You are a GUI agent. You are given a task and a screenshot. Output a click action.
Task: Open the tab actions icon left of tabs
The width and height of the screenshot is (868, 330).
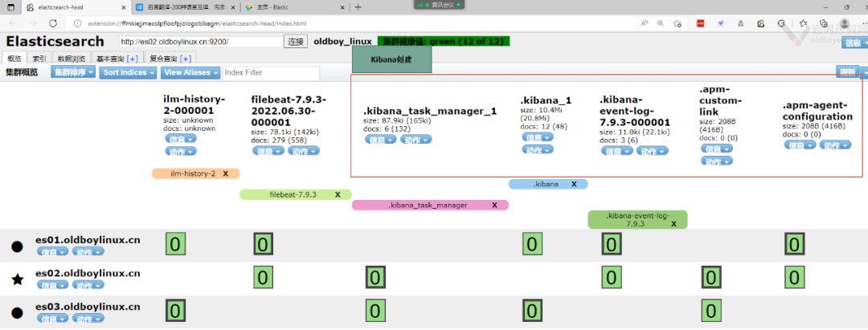coord(12,7)
